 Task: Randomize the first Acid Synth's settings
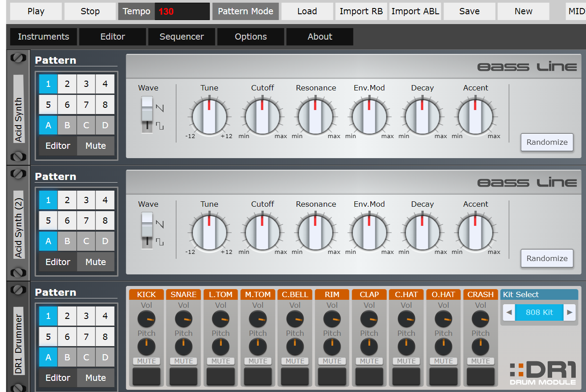coord(547,143)
